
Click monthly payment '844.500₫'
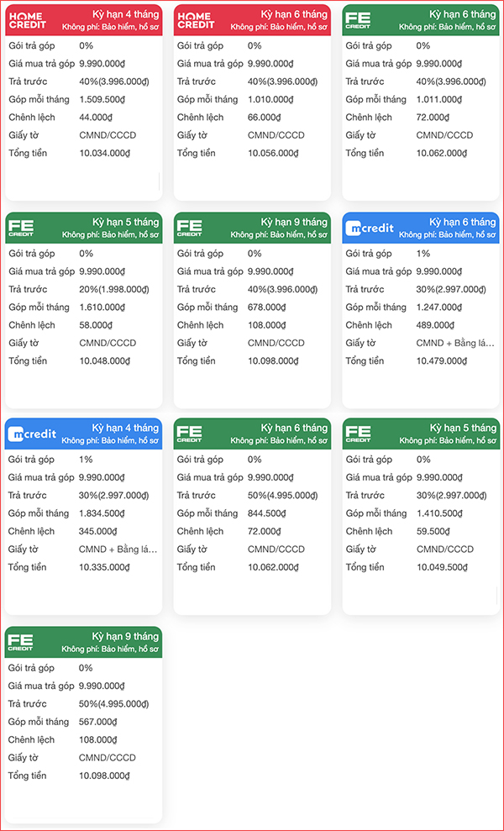click(266, 513)
